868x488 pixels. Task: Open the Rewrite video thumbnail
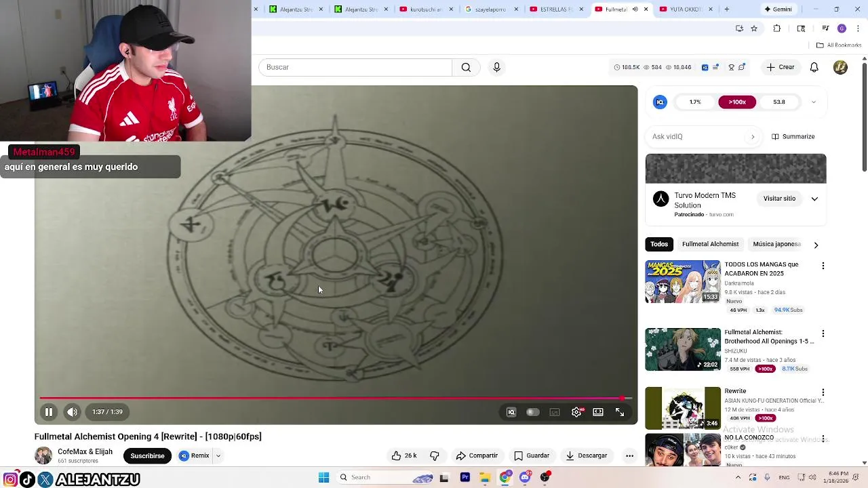point(683,408)
